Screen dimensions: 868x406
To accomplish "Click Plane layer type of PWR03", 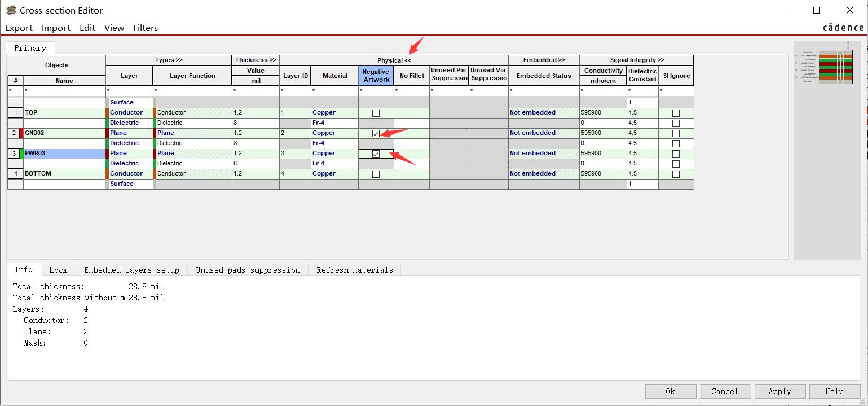I will tap(129, 154).
